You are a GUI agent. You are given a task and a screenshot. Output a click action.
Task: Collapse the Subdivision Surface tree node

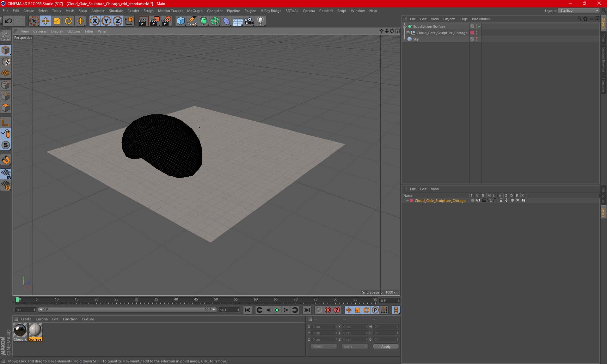tap(405, 27)
